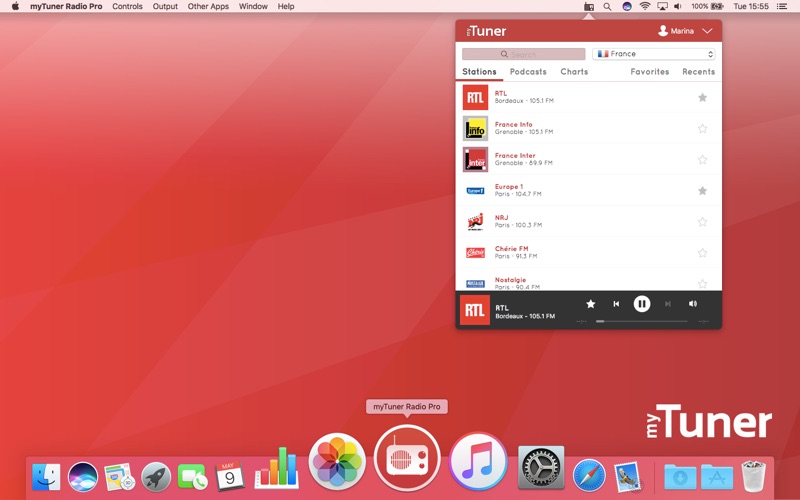Open System Preferences from the Dock
800x500 pixels.
tap(541, 467)
